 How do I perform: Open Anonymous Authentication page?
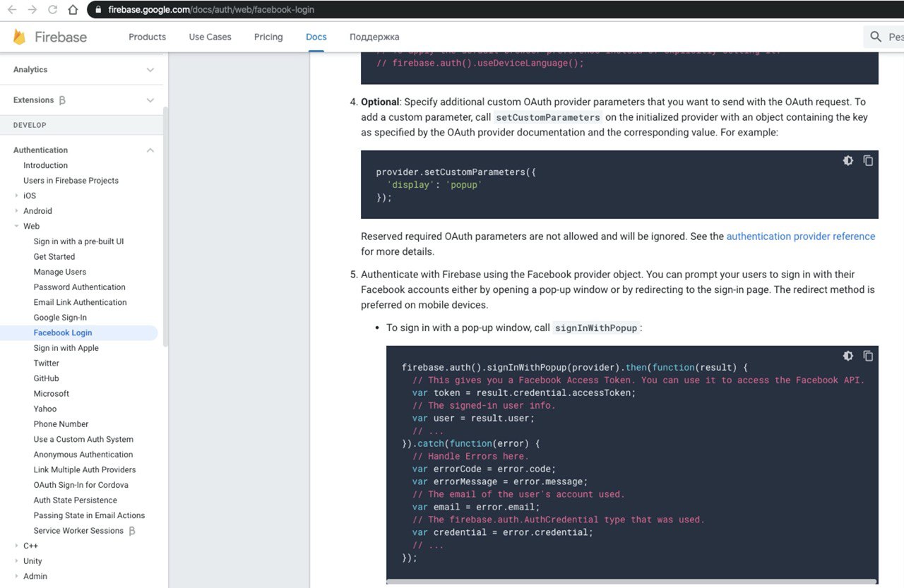83,455
